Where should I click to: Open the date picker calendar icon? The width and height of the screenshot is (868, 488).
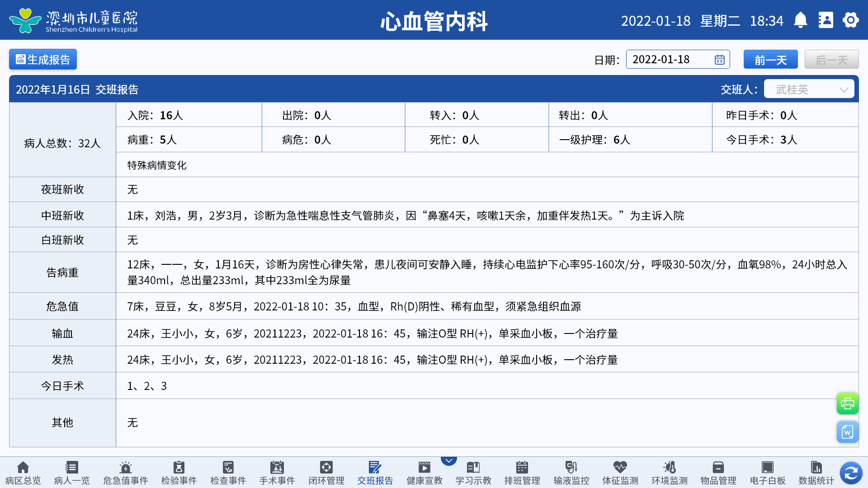coord(720,60)
